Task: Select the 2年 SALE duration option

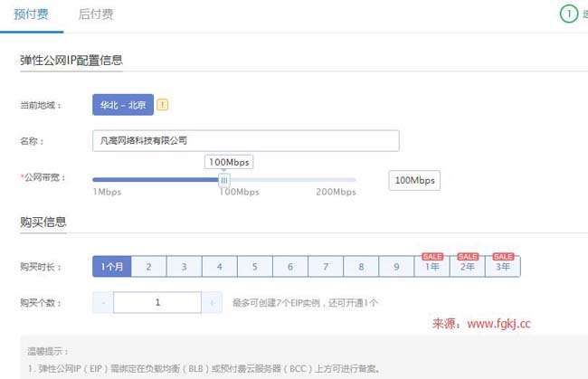Action: (x=467, y=267)
